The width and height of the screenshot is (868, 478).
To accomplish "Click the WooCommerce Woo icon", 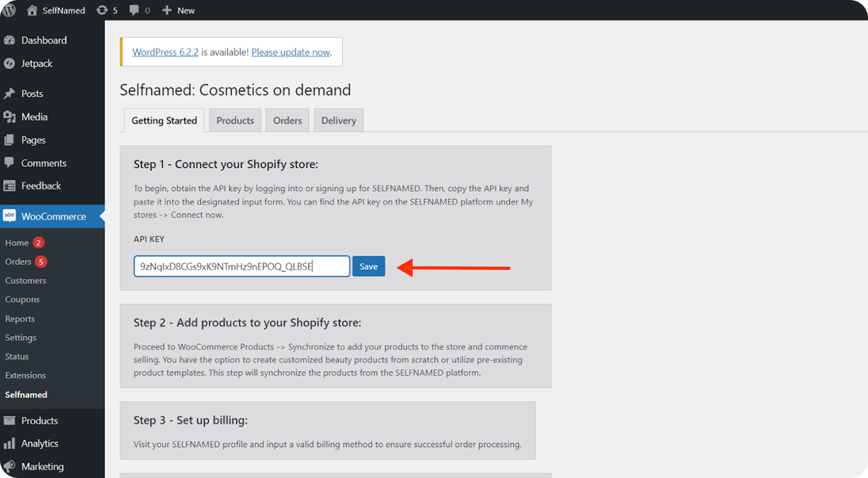I will click(x=9, y=216).
